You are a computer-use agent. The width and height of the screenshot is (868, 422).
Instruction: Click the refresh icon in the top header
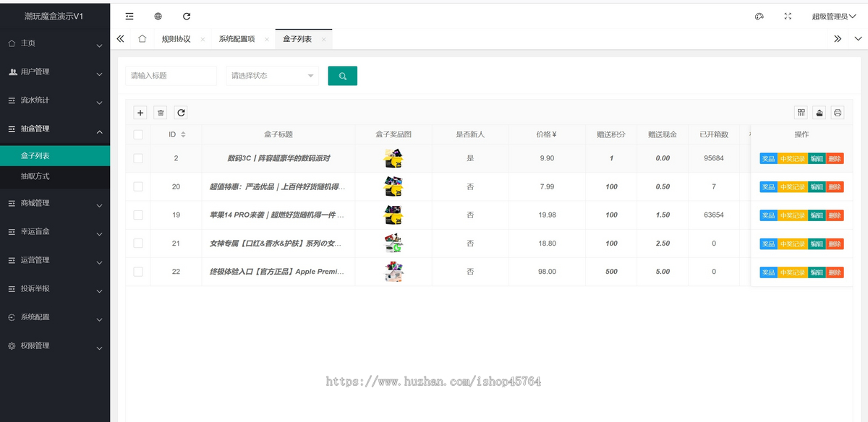click(x=187, y=16)
